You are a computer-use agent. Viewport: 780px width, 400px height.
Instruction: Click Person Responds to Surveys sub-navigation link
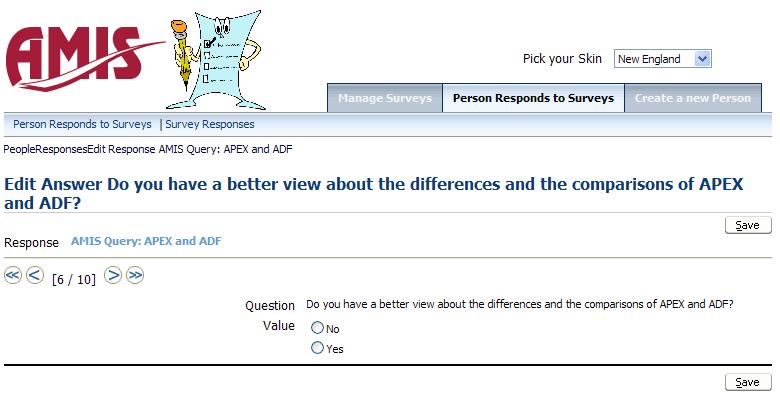(x=82, y=125)
